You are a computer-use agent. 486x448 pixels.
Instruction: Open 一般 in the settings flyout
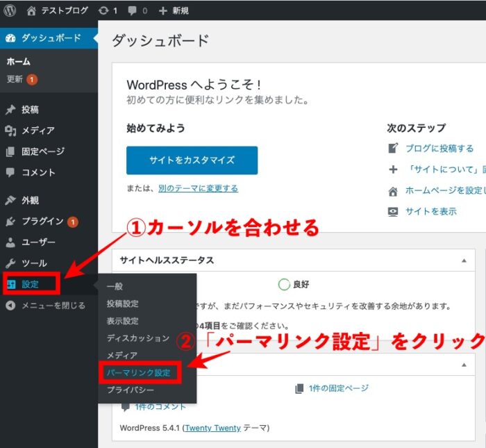[x=115, y=286]
